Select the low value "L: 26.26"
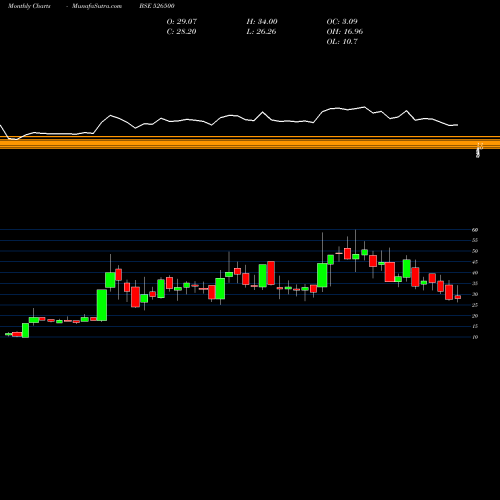The height and width of the screenshot is (500, 500). [x=261, y=32]
